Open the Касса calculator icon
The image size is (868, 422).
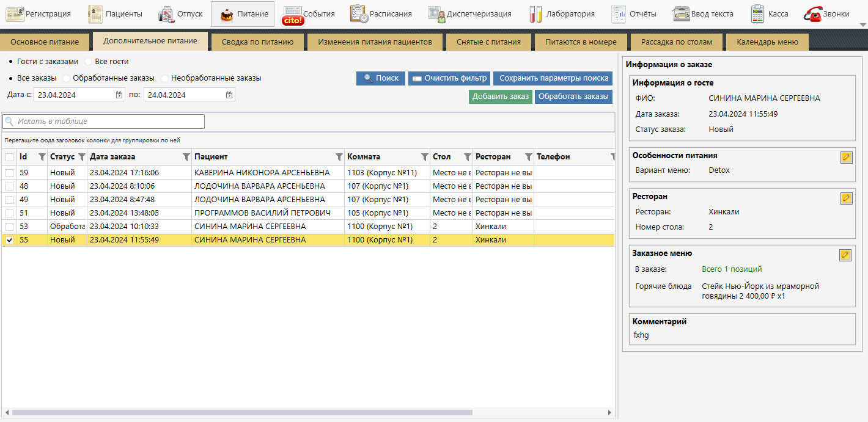(757, 13)
